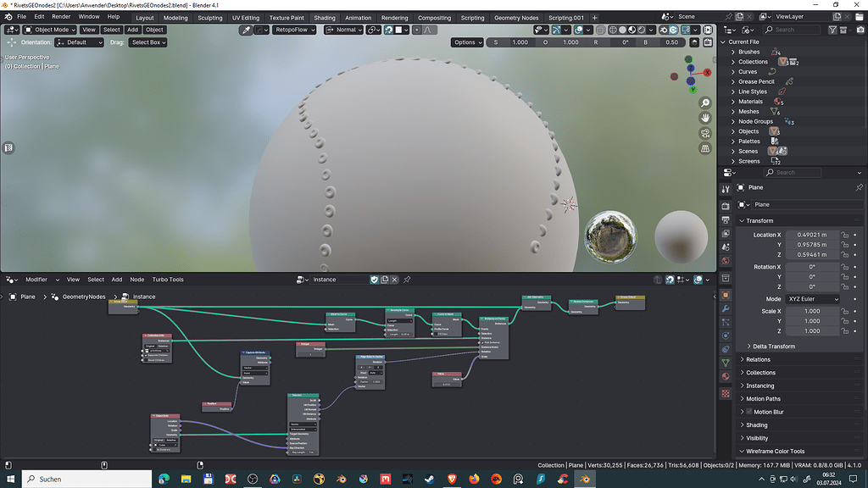Open the Texture checker properties tab
This screenshot has height=488, width=868.
pos(726,394)
